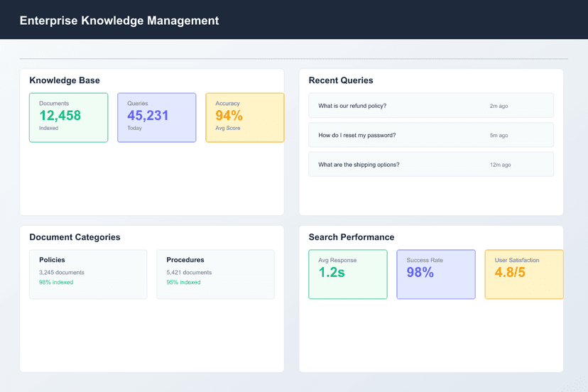Open the Success Rate 98% card
588x392 pixels.
(436, 274)
